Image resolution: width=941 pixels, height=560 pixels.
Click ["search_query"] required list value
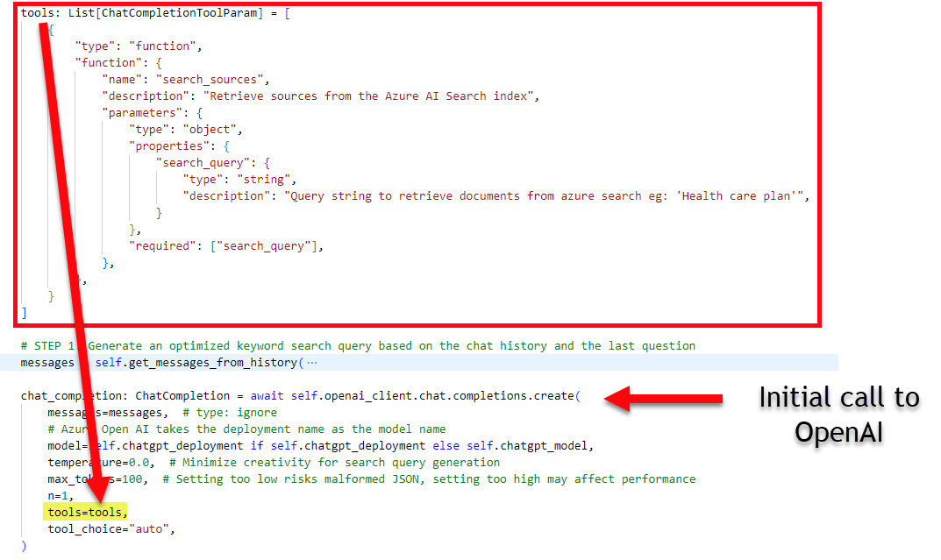(x=263, y=246)
